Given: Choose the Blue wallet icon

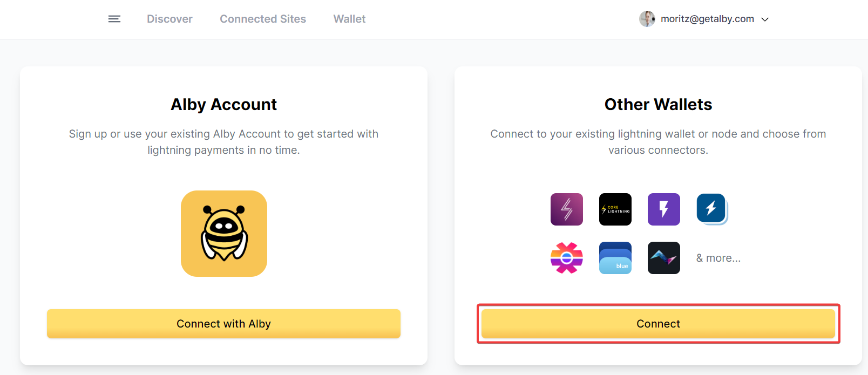Looking at the screenshot, I should 615,258.
